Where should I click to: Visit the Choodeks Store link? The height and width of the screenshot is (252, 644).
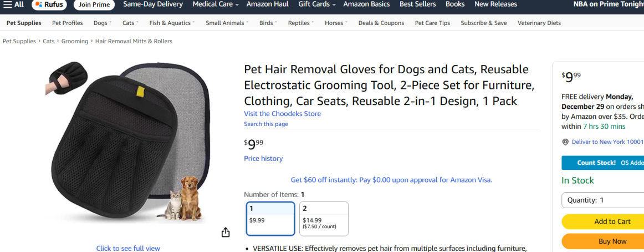pyautogui.click(x=282, y=114)
